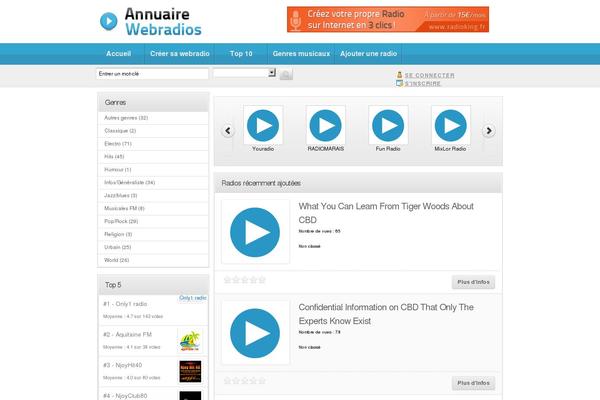Open the Créer sa webradio menu item
The image size is (600, 400).
(x=180, y=54)
